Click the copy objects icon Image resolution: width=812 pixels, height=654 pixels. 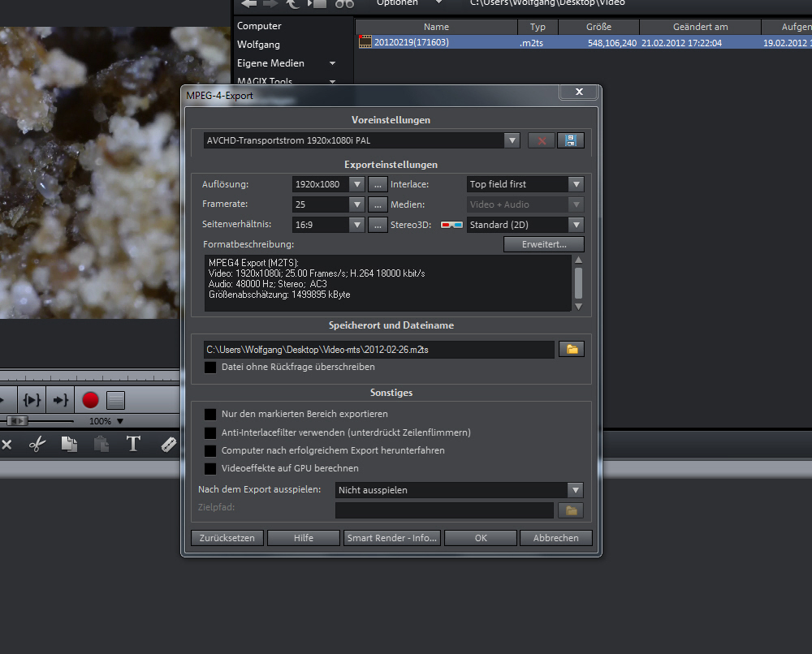point(70,444)
